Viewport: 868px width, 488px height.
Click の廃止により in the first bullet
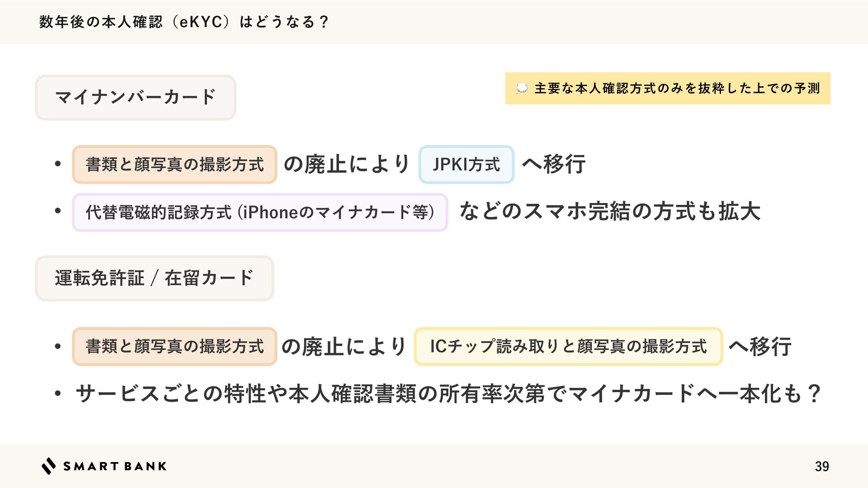(x=346, y=164)
